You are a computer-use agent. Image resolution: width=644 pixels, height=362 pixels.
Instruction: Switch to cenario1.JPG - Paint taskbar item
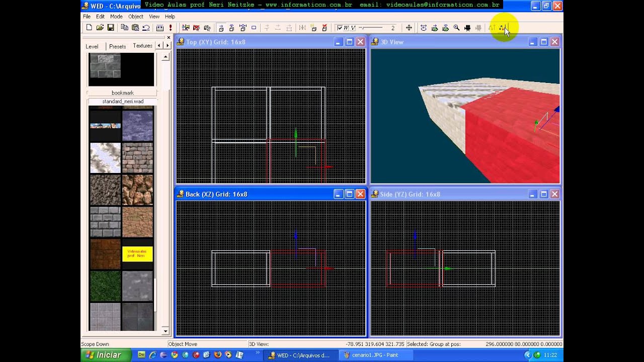tap(375, 355)
